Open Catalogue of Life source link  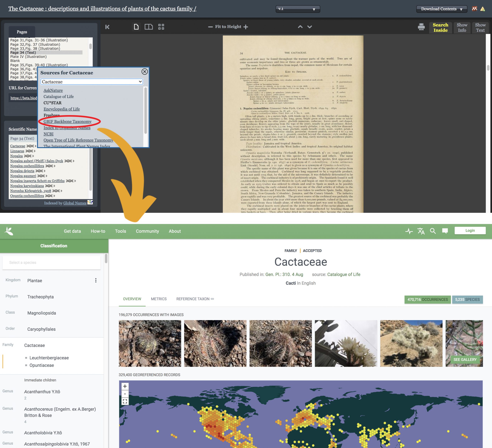point(344,274)
